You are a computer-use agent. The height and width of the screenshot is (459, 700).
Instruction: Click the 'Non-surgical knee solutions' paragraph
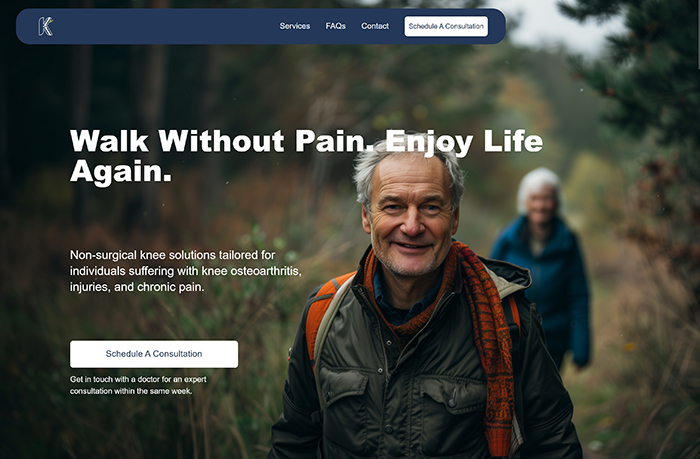point(186,271)
